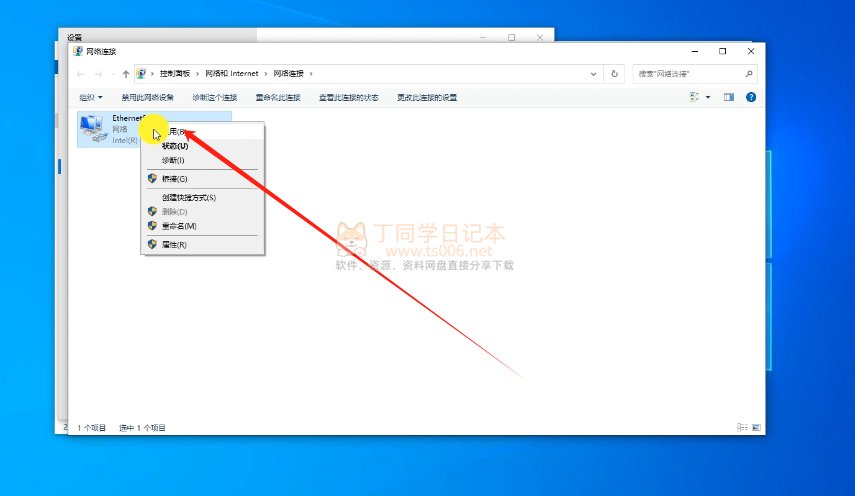Close the 网络连接 window
The image size is (855, 496).
coord(751,51)
